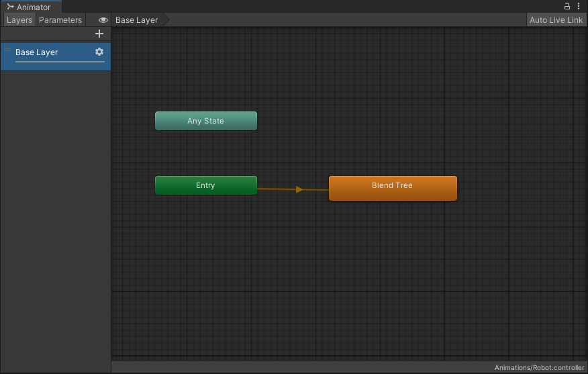
Task: Switch to the Layers tab
Action: click(19, 20)
